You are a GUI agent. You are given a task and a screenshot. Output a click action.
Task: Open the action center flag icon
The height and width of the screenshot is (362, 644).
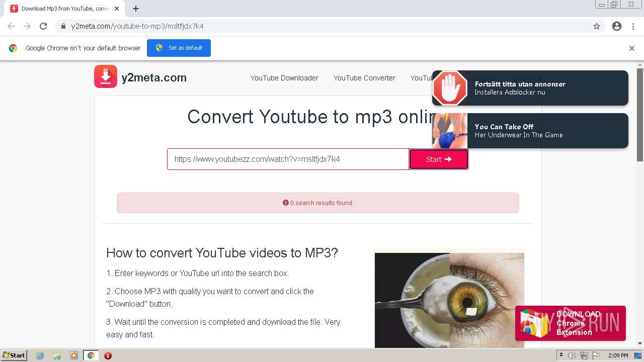(596, 355)
